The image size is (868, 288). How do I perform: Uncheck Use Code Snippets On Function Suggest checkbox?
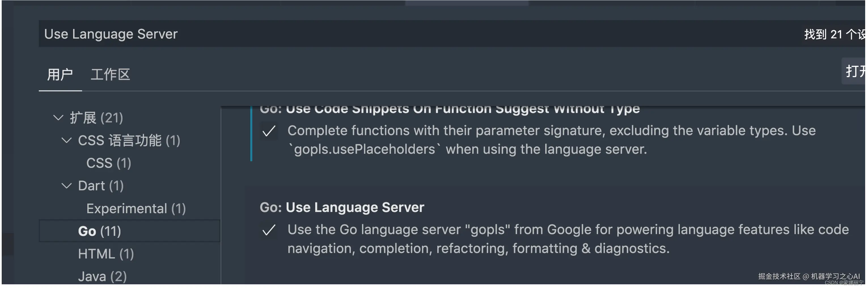pyautogui.click(x=269, y=131)
